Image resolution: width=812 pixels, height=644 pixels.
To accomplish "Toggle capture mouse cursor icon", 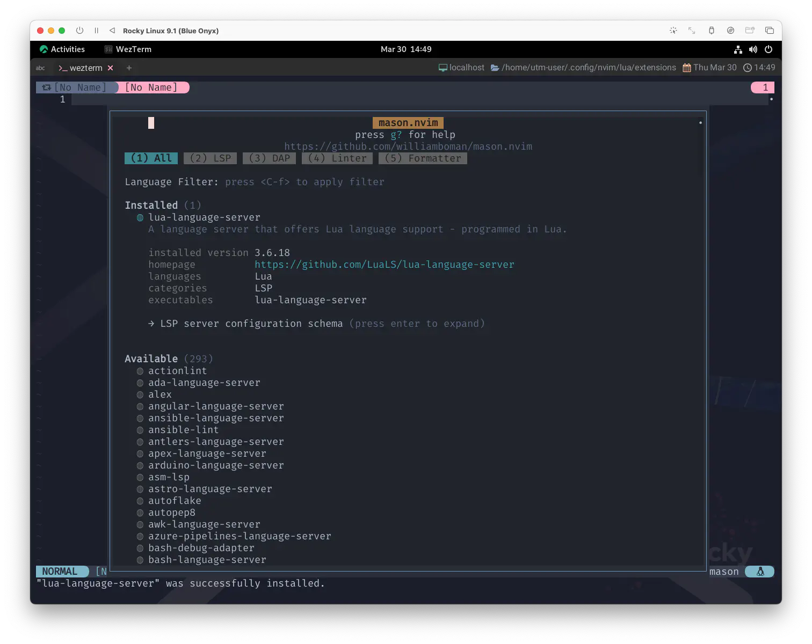I will tap(673, 31).
